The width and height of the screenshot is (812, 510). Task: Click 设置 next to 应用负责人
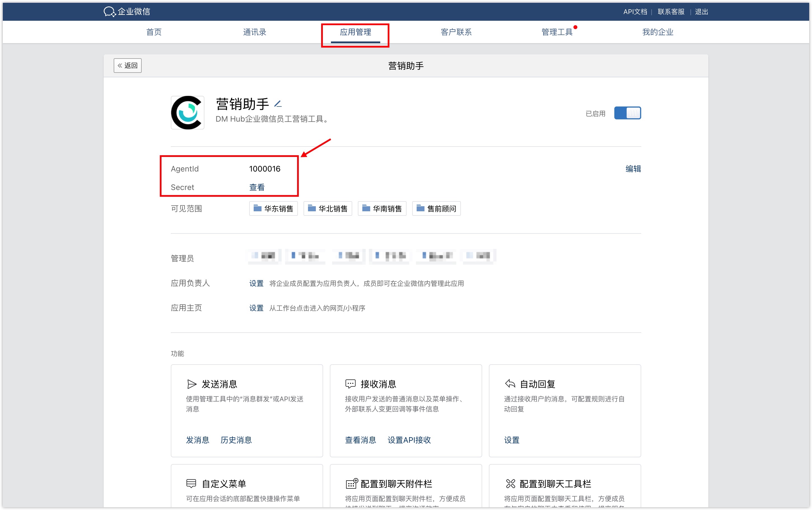[x=256, y=283]
